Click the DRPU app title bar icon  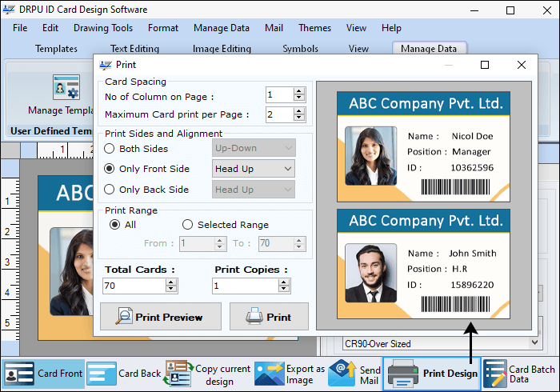click(9, 10)
